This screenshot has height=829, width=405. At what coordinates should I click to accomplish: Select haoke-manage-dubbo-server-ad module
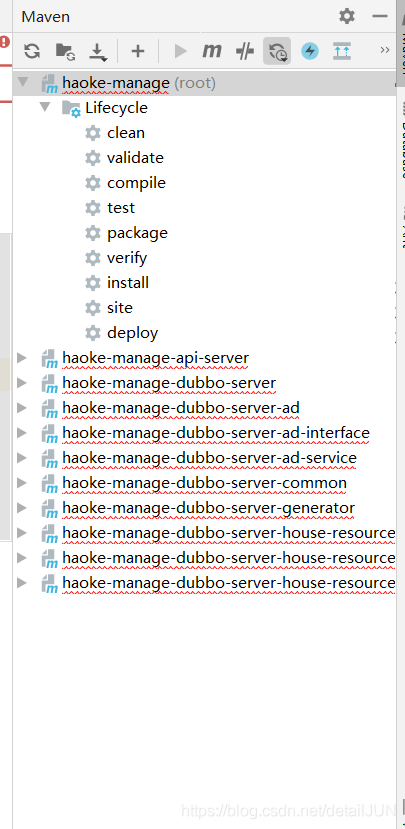(x=181, y=408)
